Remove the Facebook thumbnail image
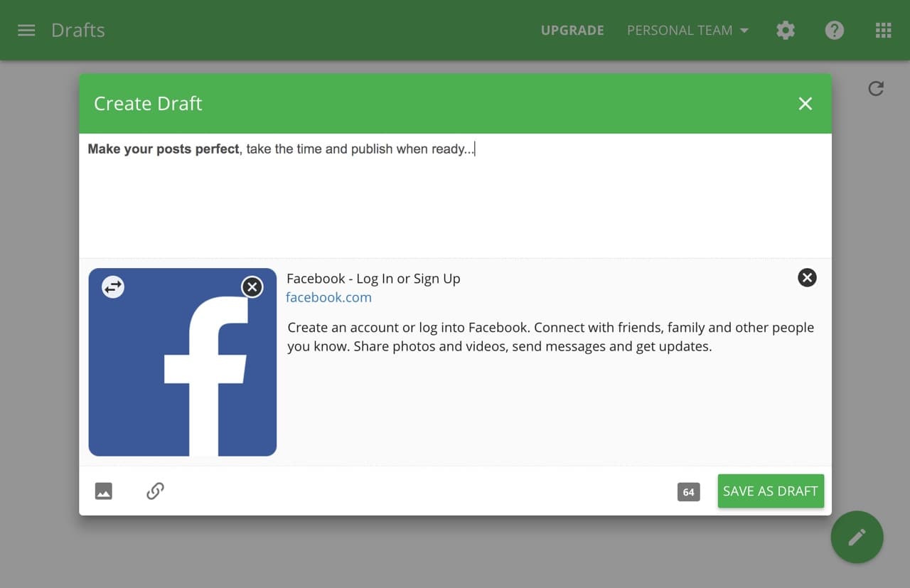 pos(252,287)
